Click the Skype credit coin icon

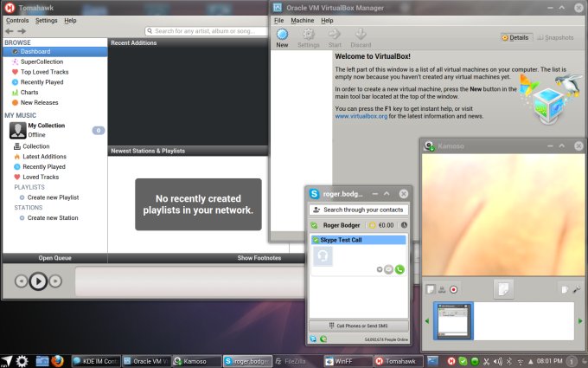[372, 225]
